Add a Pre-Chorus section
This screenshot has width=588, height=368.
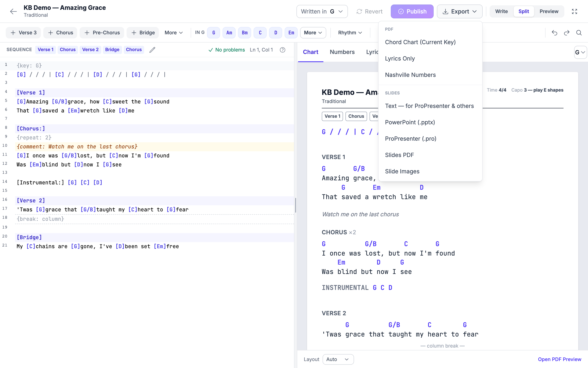point(102,33)
